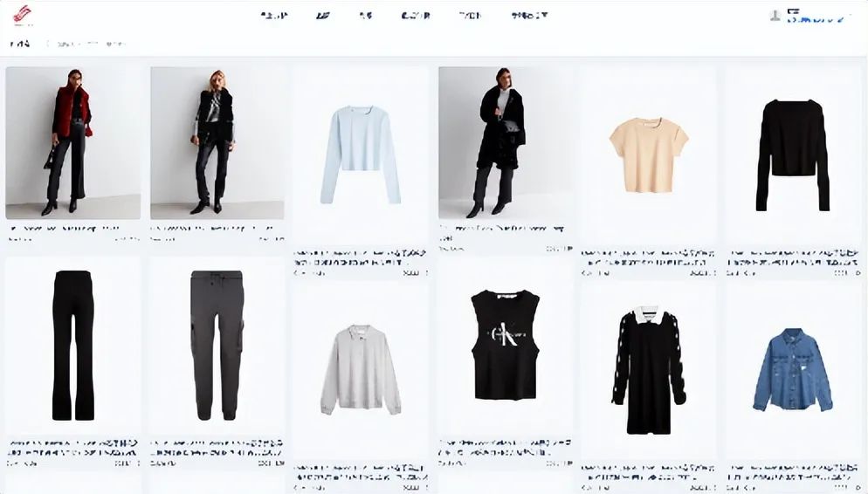The height and width of the screenshot is (494, 868).
Task: Open the light blue long-sleeve top
Action: [361, 154]
